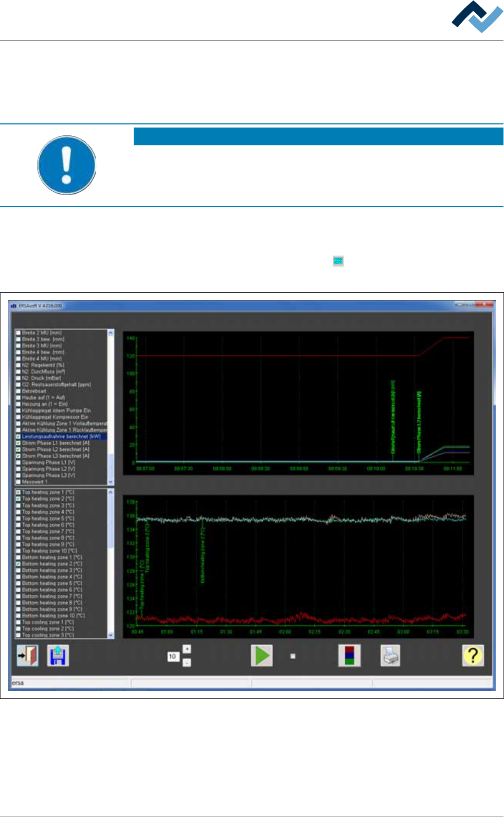This screenshot has width=504, height=817.
Task: Check the Messwert 1 entry
Action: point(19,481)
